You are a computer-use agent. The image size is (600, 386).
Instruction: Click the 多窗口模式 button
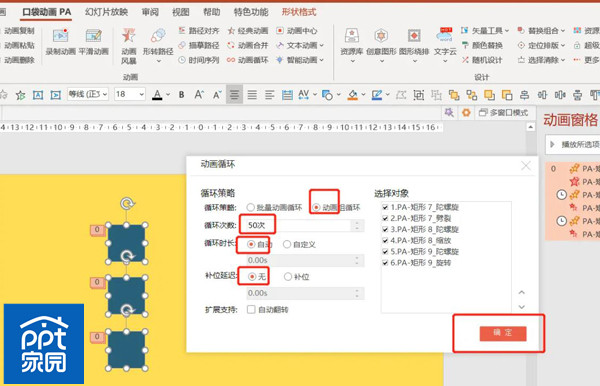click(504, 112)
